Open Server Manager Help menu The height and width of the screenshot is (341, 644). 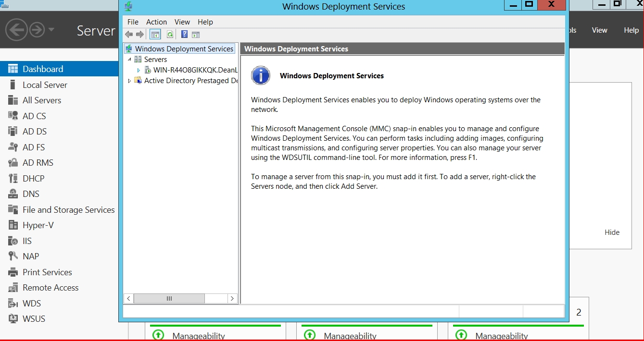pyautogui.click(x=631, y=30)
